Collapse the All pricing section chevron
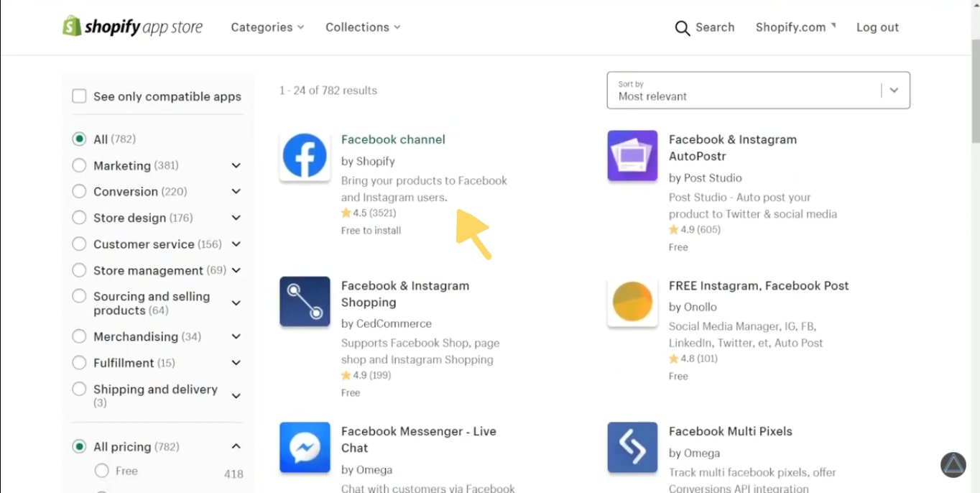This screenshot has height=493, width=980. coord(236,446)
